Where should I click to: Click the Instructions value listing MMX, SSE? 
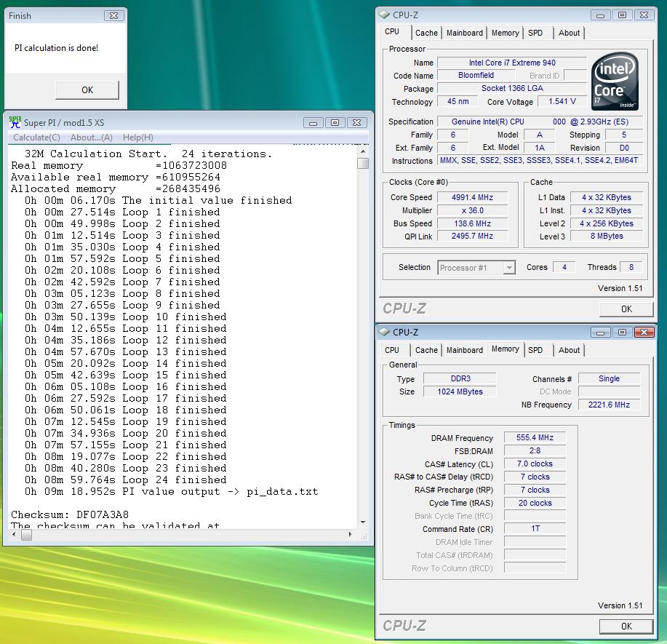click(x=540, y=161)
